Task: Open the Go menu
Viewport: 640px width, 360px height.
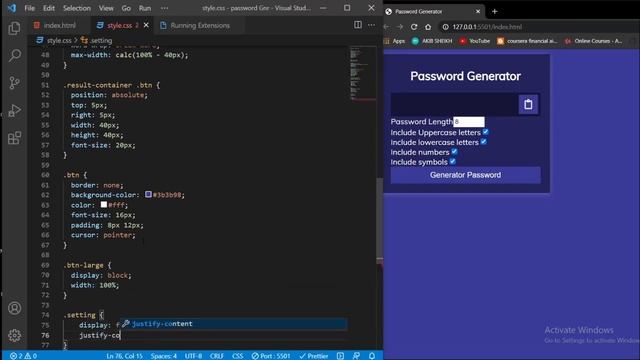Action: (x=126, y=8)
